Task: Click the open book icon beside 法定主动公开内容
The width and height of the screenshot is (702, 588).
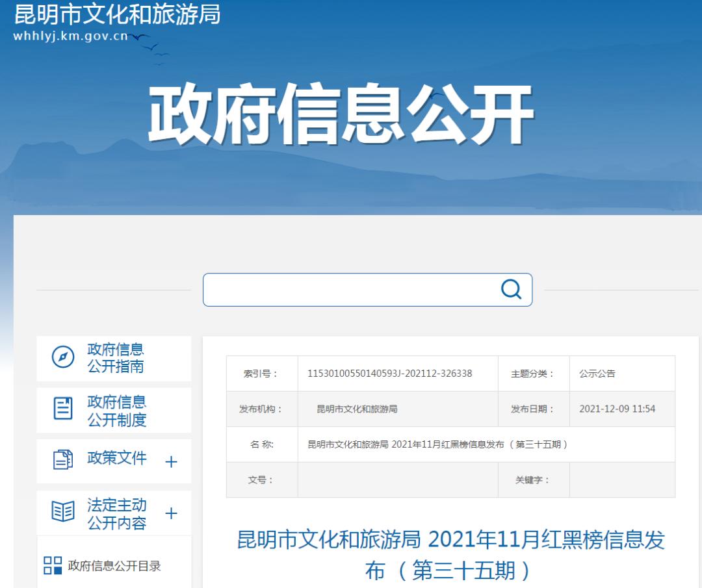Action: pos(63,512)
